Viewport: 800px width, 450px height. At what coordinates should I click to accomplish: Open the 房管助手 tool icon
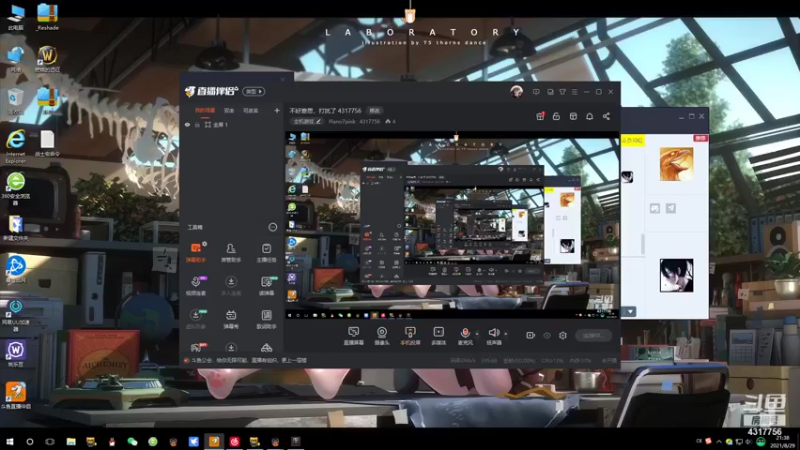[x=231, y=252]
